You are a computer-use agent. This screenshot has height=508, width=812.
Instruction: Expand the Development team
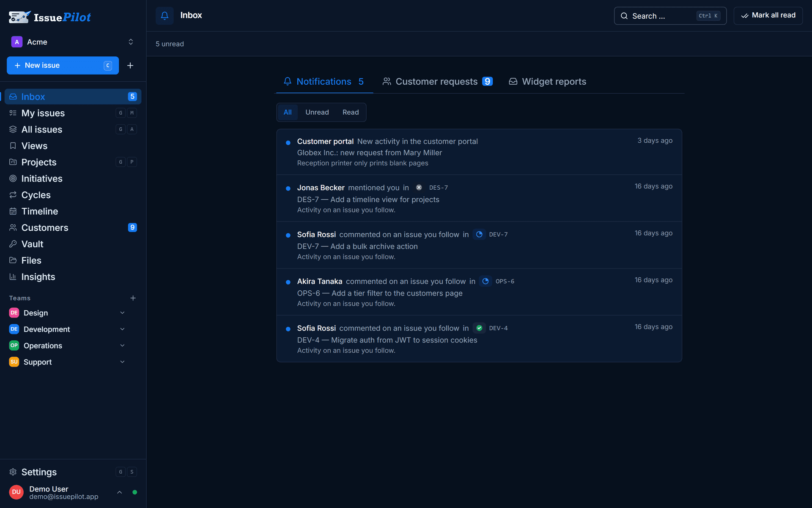pos(122,329)
